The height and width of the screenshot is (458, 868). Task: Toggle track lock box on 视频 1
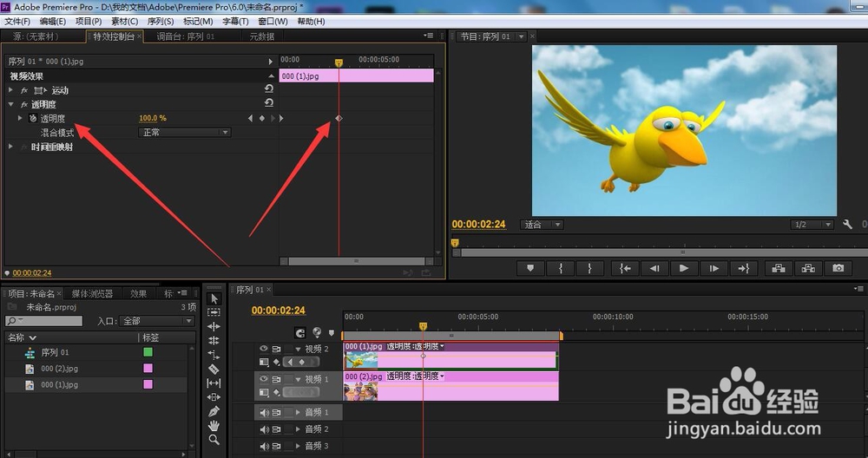(x=288, y=379)
